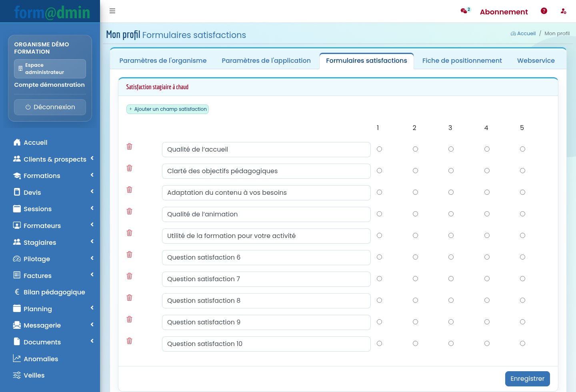This screenshot has height=392, width=576.
Task: Toggle the hamburger sidebar menu
Action: (112, 11)
